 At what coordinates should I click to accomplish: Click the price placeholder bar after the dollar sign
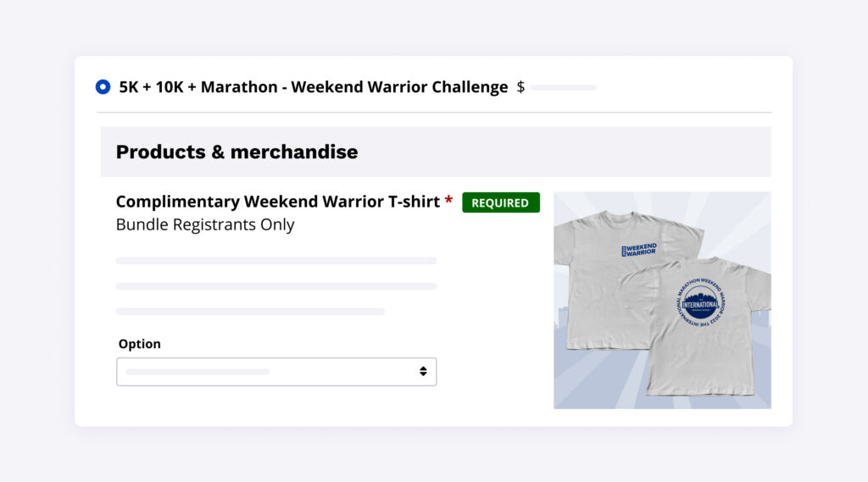click(564, 87)
